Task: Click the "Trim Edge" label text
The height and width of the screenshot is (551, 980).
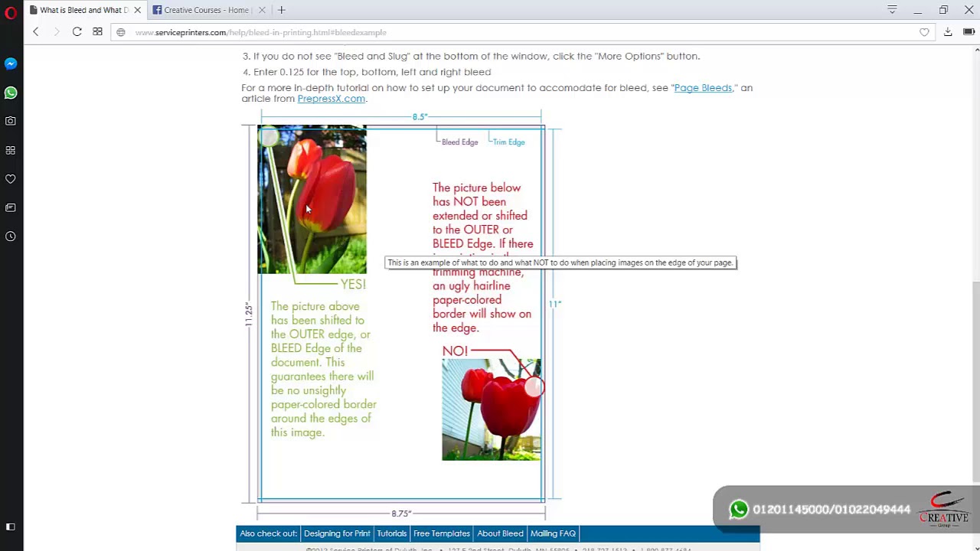Action: pyautogui.click(x=509, y=142)
